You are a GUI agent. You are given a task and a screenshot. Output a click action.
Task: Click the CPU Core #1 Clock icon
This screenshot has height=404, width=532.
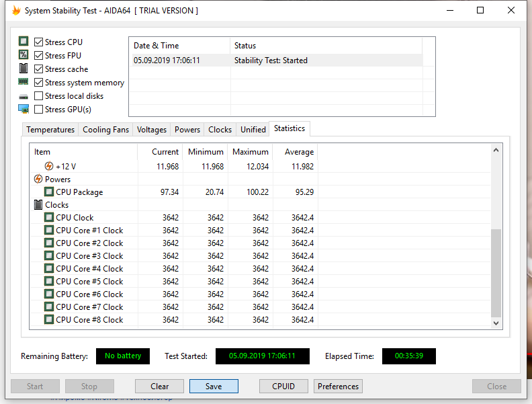49,230
